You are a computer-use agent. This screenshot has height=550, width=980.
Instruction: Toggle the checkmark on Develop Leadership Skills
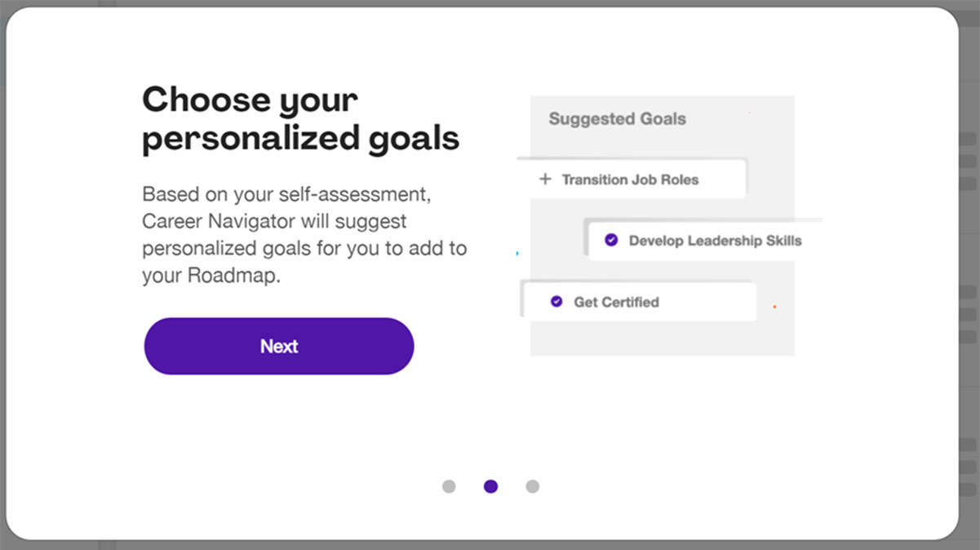coord(611,240)
